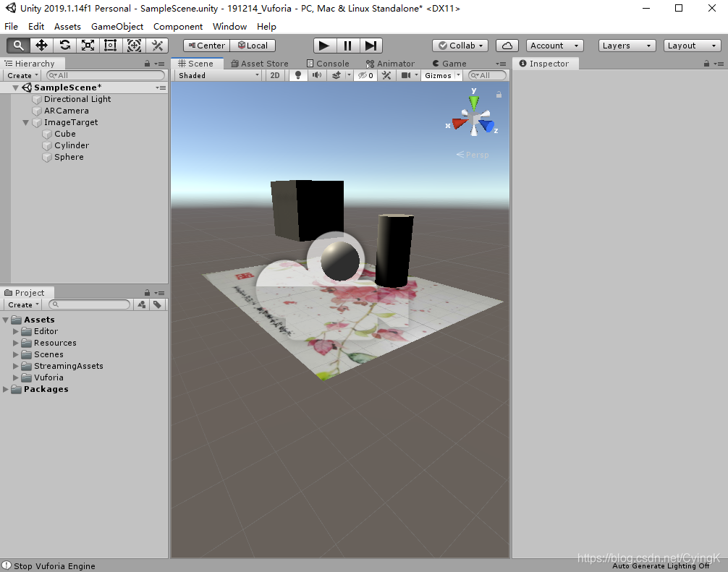Expand the Vuforia folder
This screenshot has height=572, width=728.
[x=15, y=377]
